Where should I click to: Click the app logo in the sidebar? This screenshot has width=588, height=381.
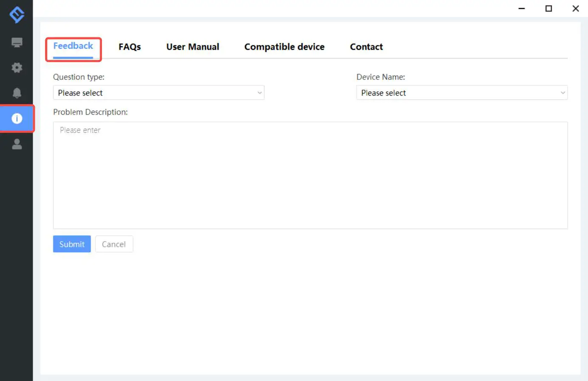(x=17, y=15)
